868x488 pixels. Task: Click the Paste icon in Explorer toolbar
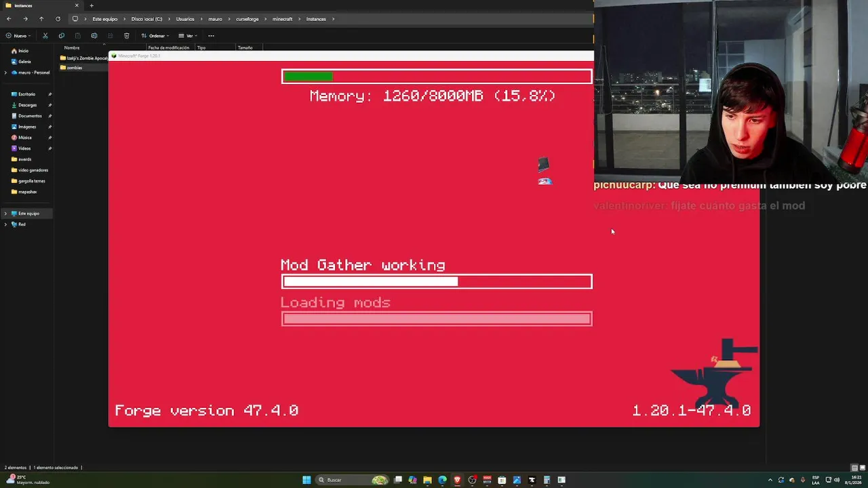pos(78,36)
